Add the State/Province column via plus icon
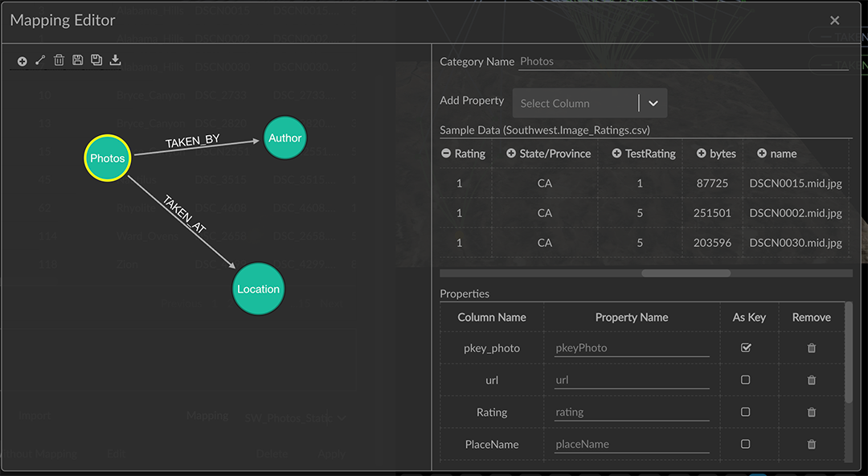Image resolution: width=868 pixels, height=476 pixels. pyautogui.click(x=511, y=154)
